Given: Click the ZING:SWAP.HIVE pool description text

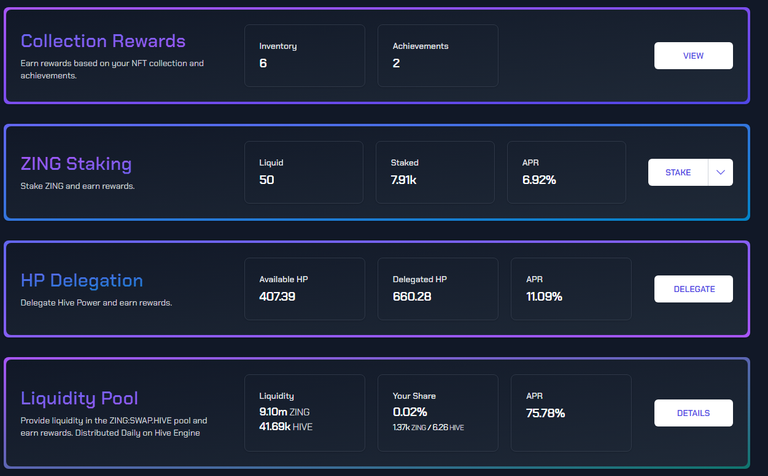Looking at the screenshot, I should click(114, 427).
